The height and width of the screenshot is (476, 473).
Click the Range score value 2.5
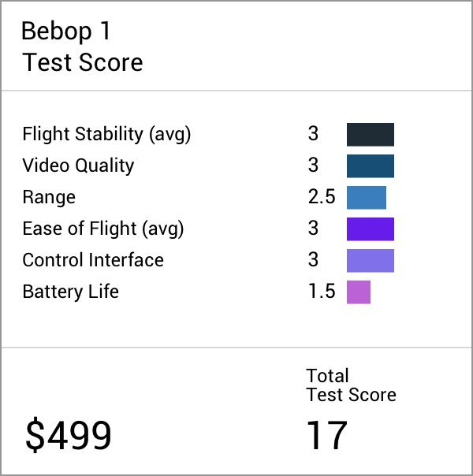[322, 196]
